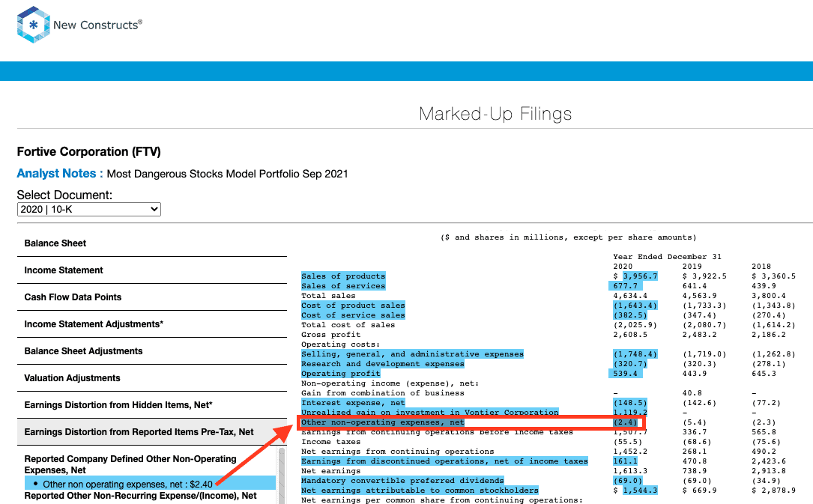Click the 2019 column header

[692, 267]
